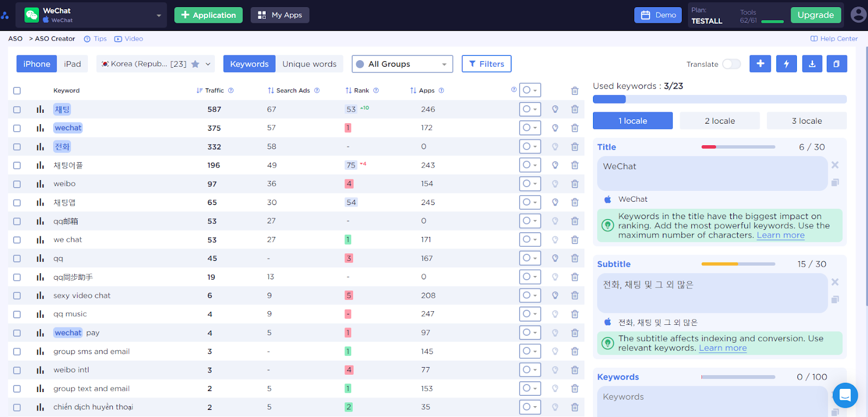Image resolution: width=868 pixels, height=417 pixels.
Task: Open the All Groups dropdown
Action: coord(402,64)
